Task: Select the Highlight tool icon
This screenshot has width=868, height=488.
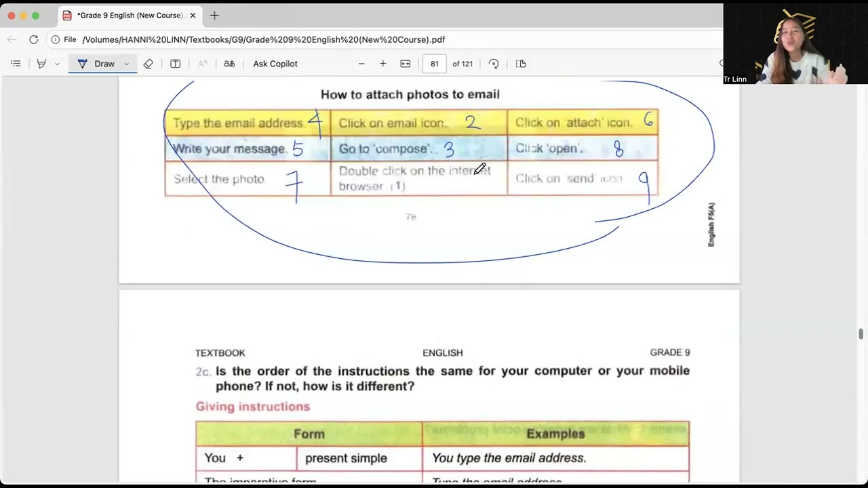Action: click(41, 64)
